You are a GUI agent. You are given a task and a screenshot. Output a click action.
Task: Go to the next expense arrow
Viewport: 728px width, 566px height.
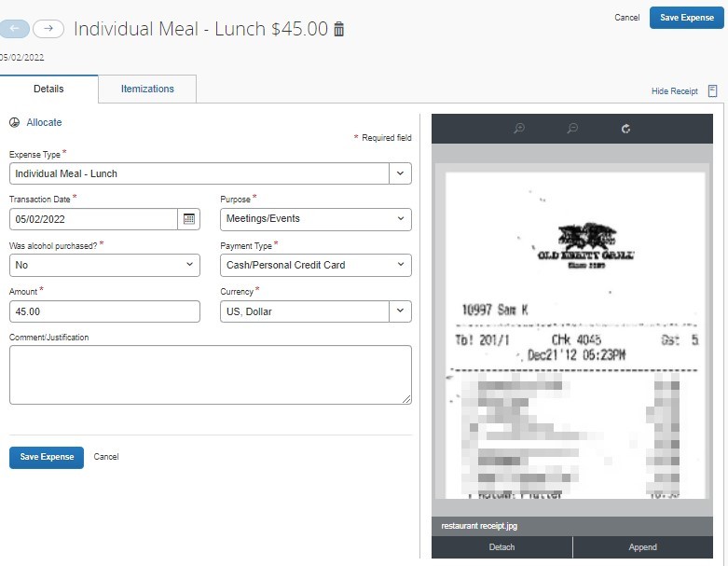(48, 29)
